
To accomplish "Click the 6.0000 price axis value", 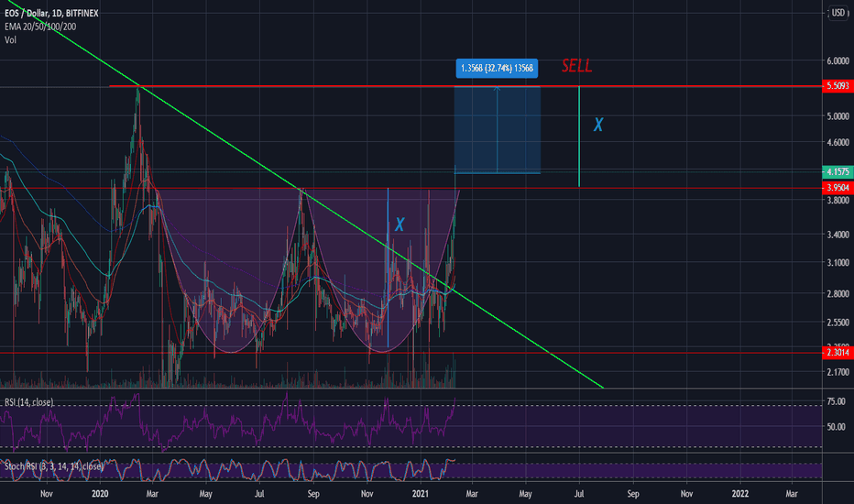I will pyautogui.click(x=838, y=61).
